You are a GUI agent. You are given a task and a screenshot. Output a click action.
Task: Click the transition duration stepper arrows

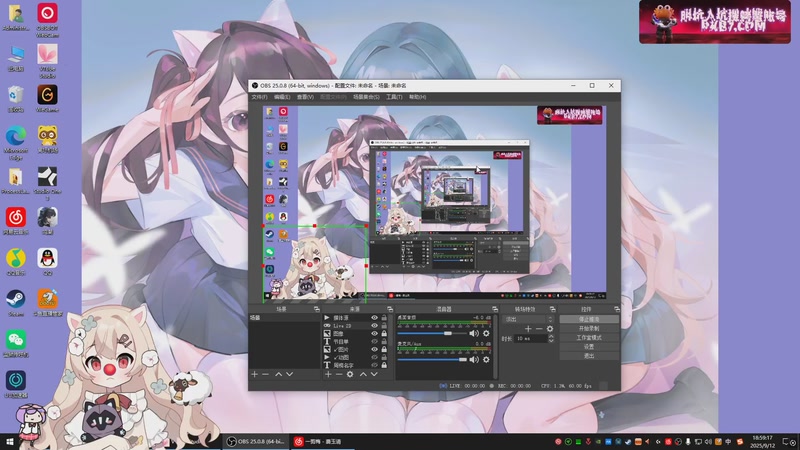click(x=551, y=339)
